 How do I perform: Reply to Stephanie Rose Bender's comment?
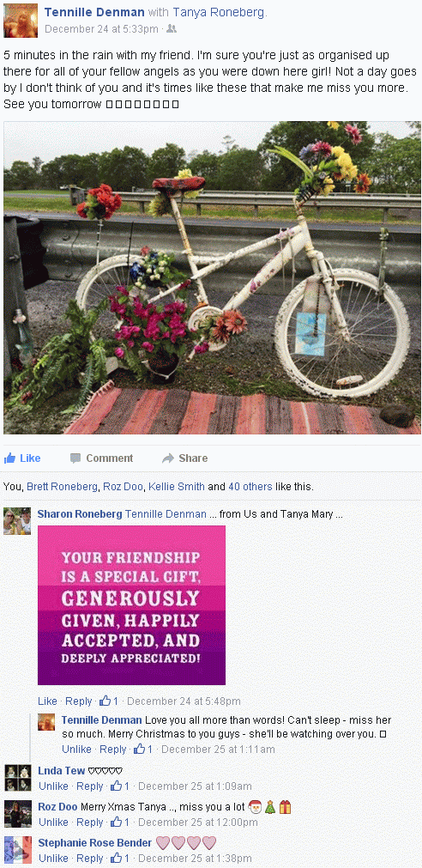point(89,858)
